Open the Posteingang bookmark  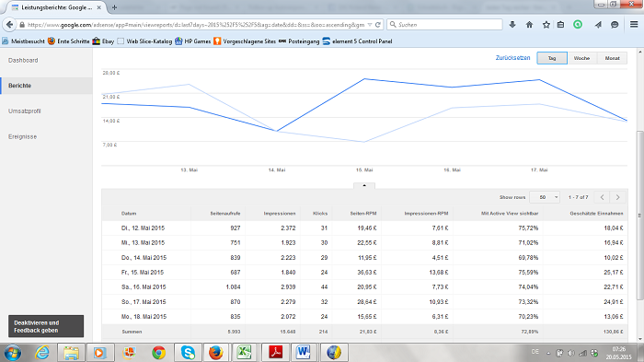point(299,41)
